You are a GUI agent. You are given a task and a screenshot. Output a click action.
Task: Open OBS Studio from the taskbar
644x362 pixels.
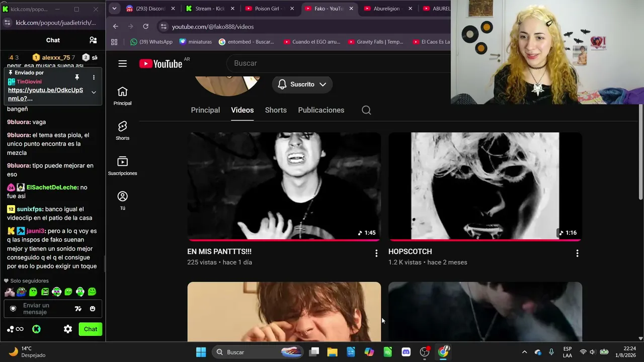425,352
